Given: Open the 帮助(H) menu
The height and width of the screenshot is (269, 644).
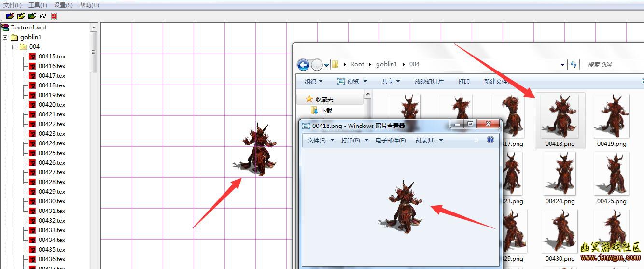Looking at the screenshot, I should pyautogui.click(x=89, y=5).
